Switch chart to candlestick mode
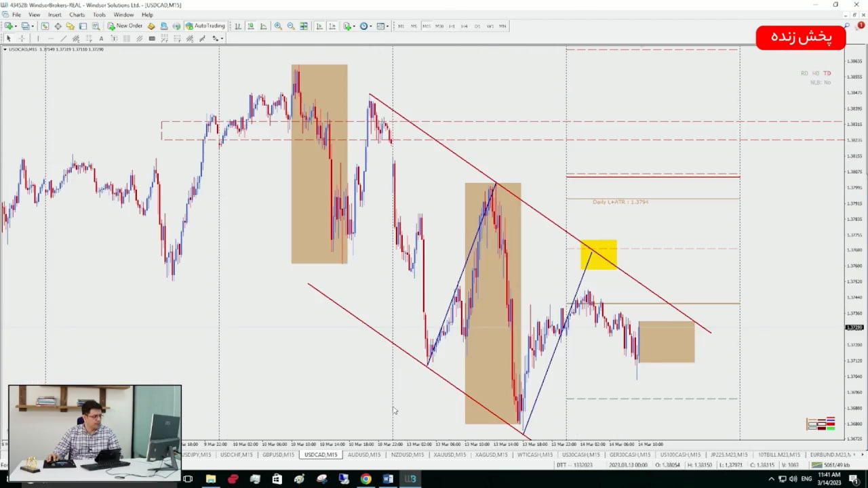The image size is (868, 488). pyautogui.click(x=251, y=26)
